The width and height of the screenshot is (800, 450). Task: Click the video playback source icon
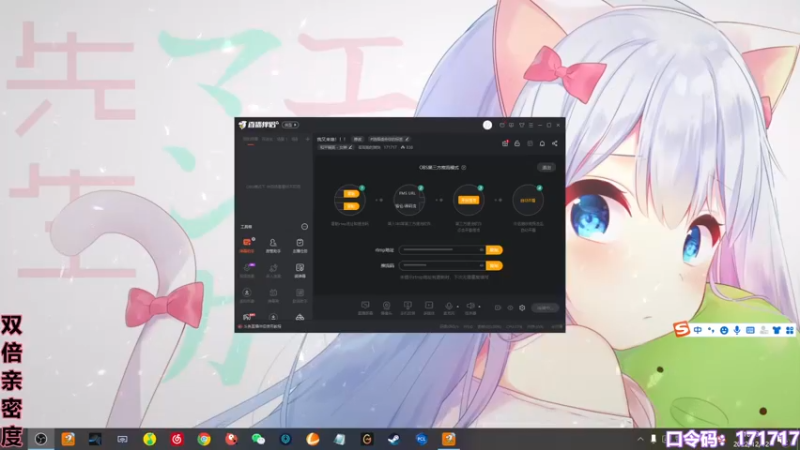(429, 306)
